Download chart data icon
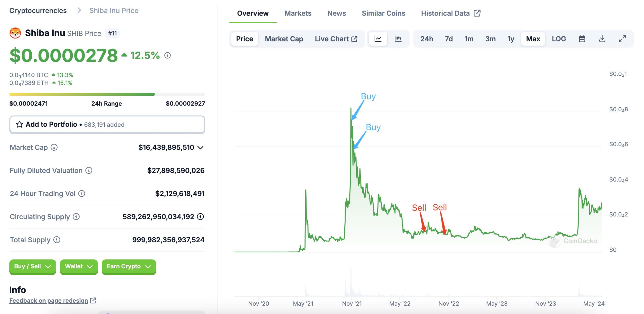Image resolution: width=644 pixels, height=314 pixels. 602,39
